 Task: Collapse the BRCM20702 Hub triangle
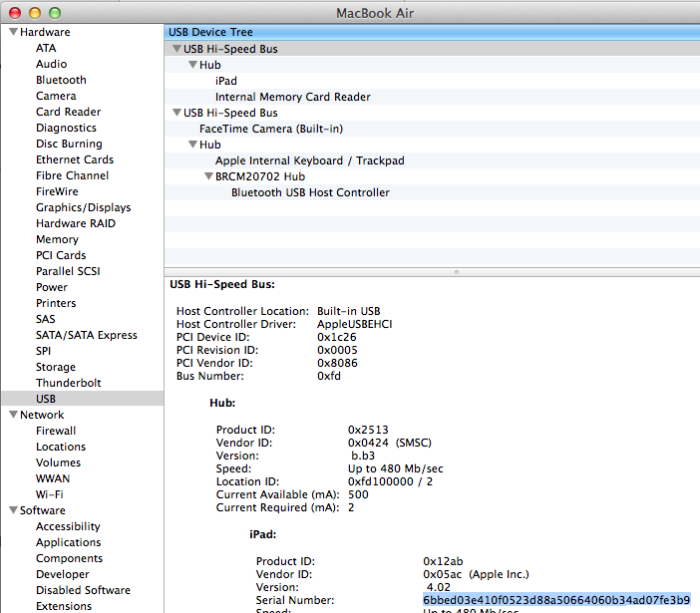(208, 176)
